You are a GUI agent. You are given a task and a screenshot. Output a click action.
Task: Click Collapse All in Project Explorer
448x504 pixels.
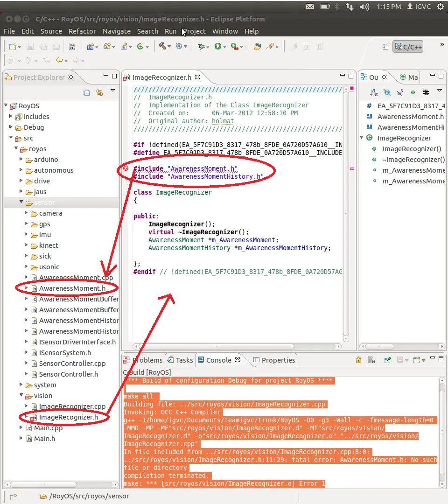pos(87,92)
